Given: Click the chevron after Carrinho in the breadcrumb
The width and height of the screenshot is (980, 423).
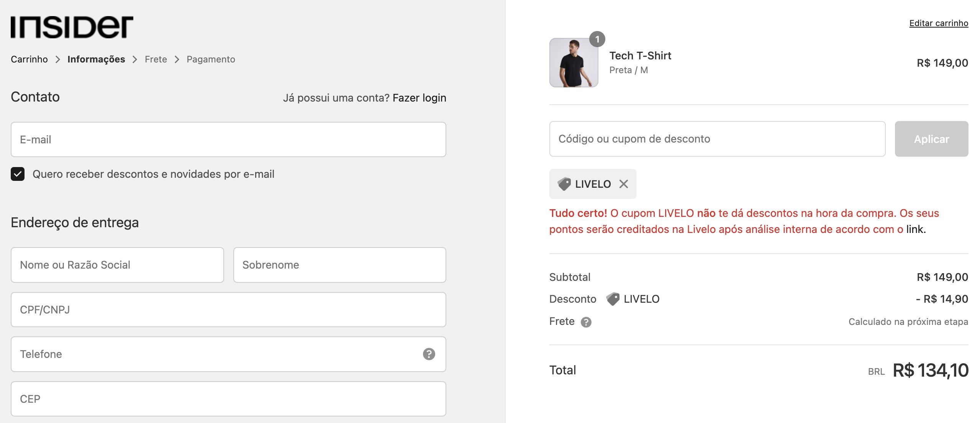Looking at the screenshot, I should pos(58,59).
